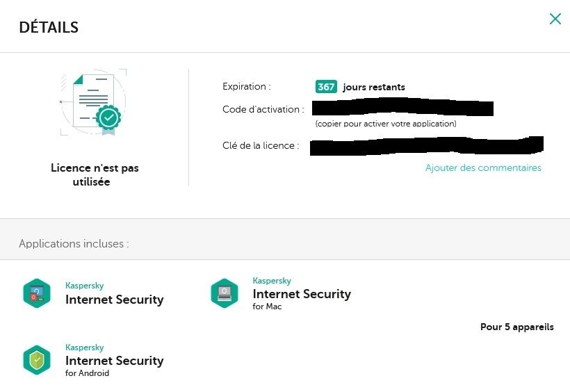Click the "jours restants" text
Screen dimensions: 570x392
tap(374, 88)
